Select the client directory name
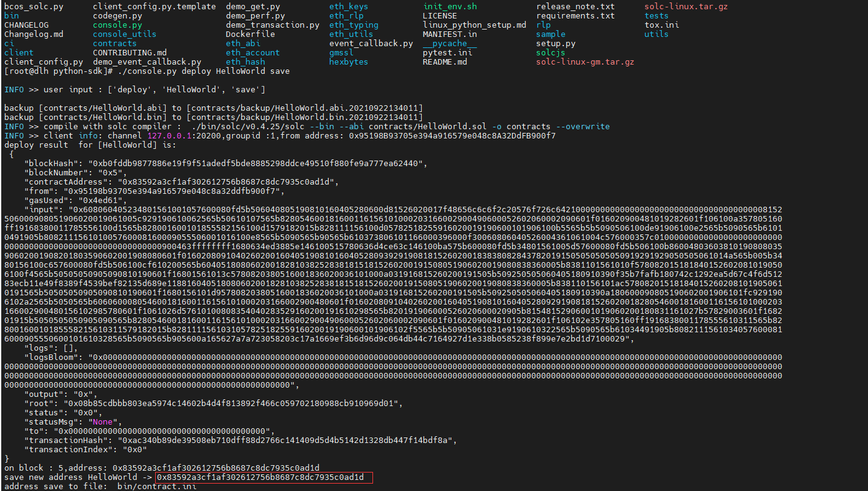Image resolution: width=868 pixels, height=491 pixels. 18,52
